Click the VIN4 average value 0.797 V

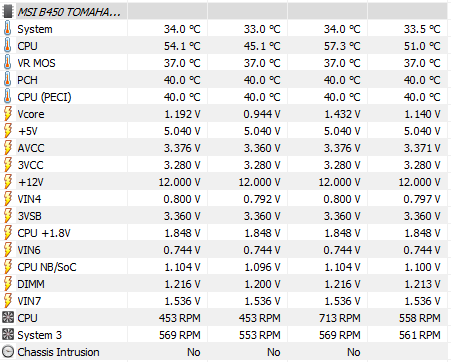[x=422, y=199]
